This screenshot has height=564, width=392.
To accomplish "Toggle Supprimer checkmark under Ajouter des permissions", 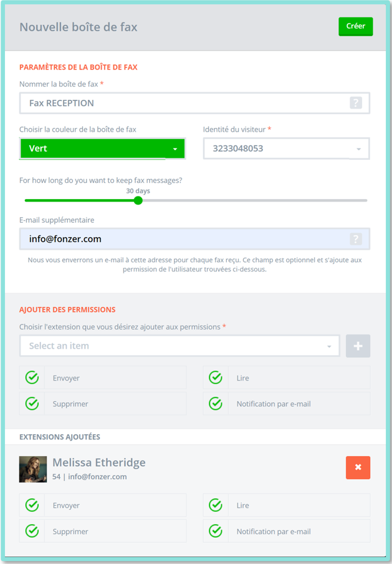I will [x=32, y=404].
